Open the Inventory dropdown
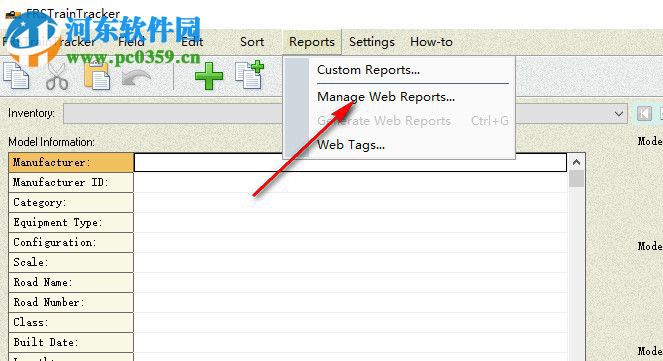Viewport: 663px width, 361px height. pos(619,114)
